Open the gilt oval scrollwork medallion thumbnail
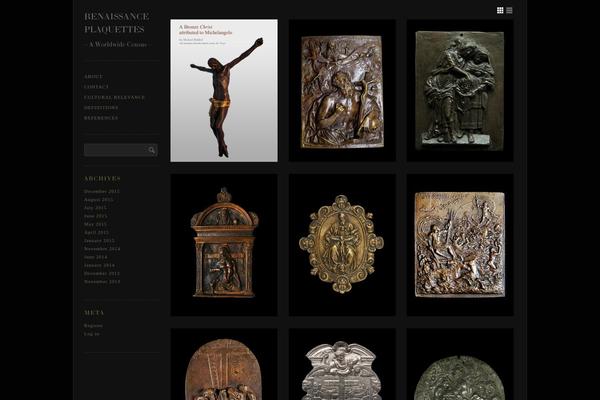The image size is (600, 400). (x=342, y=245)
